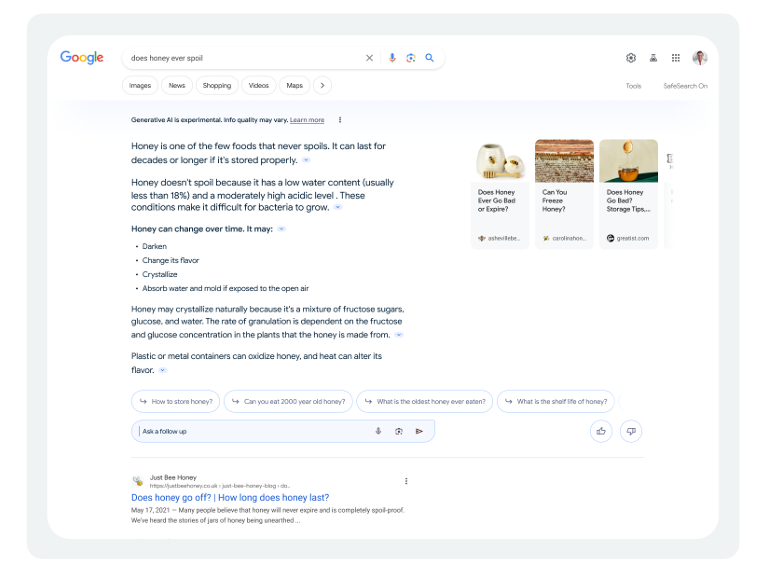The height and width of the screenshot is (570, 765).
Task: Open 'Does Honey Go Bad? Storage Tips' card
Action: point(628,194)
